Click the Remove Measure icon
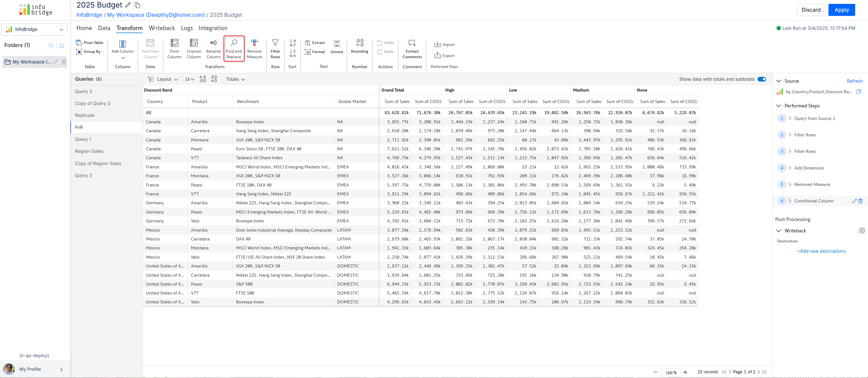The height and width of the screenshot is (378, 868). click(254, 43)
